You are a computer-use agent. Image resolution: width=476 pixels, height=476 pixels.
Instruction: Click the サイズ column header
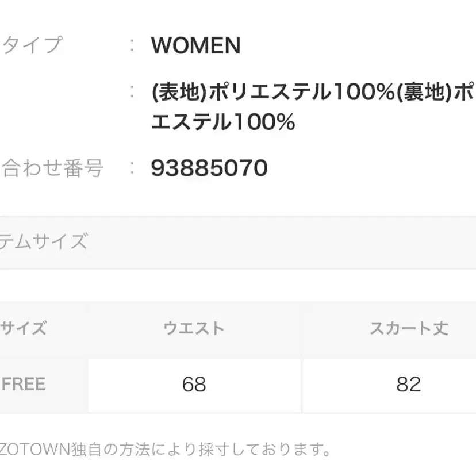click(23, 329)
